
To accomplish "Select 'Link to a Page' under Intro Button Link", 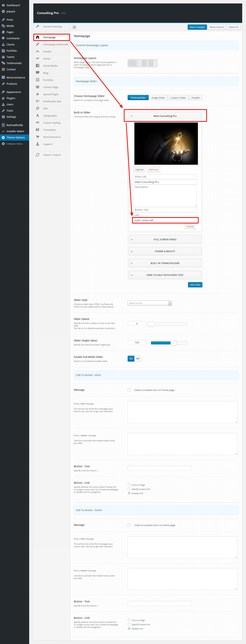I will point(129,485).
